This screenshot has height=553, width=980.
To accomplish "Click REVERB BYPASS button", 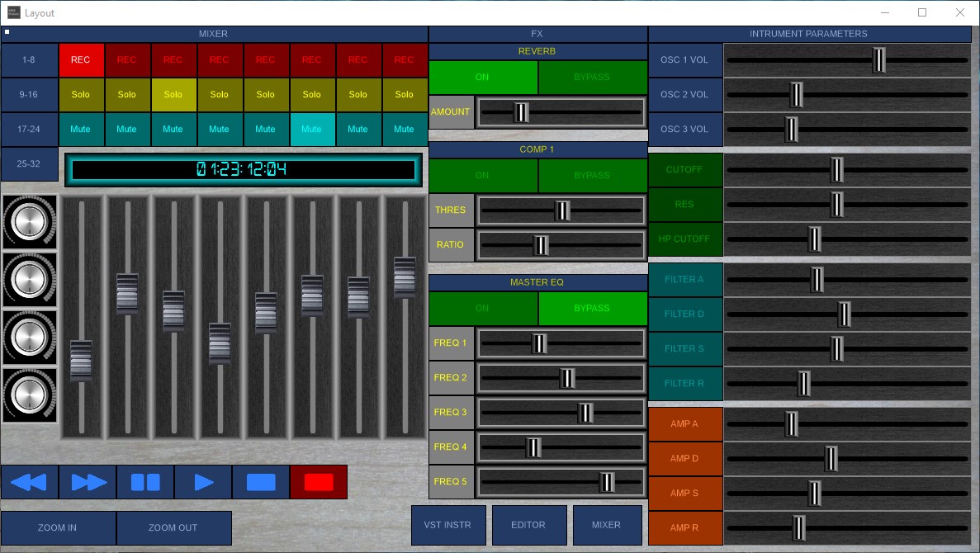I will (x=592, y=77).
